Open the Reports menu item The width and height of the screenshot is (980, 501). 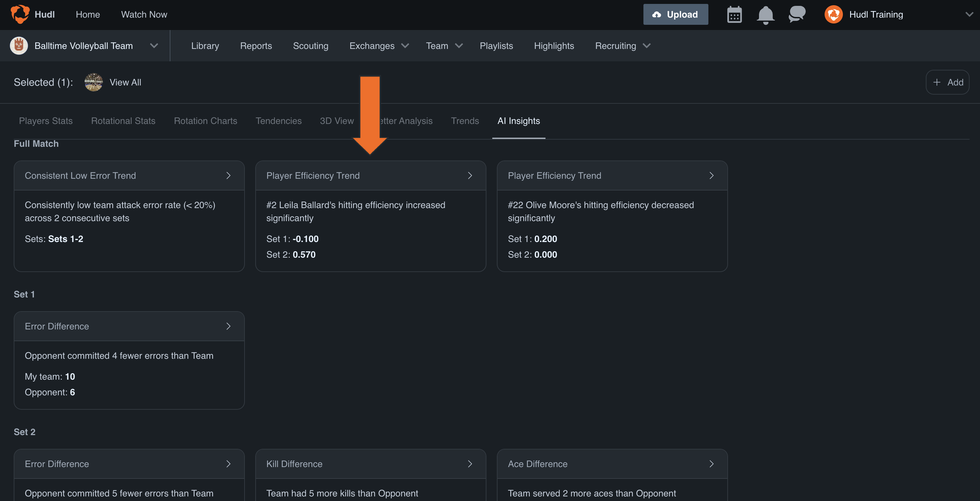coord(256,46)
